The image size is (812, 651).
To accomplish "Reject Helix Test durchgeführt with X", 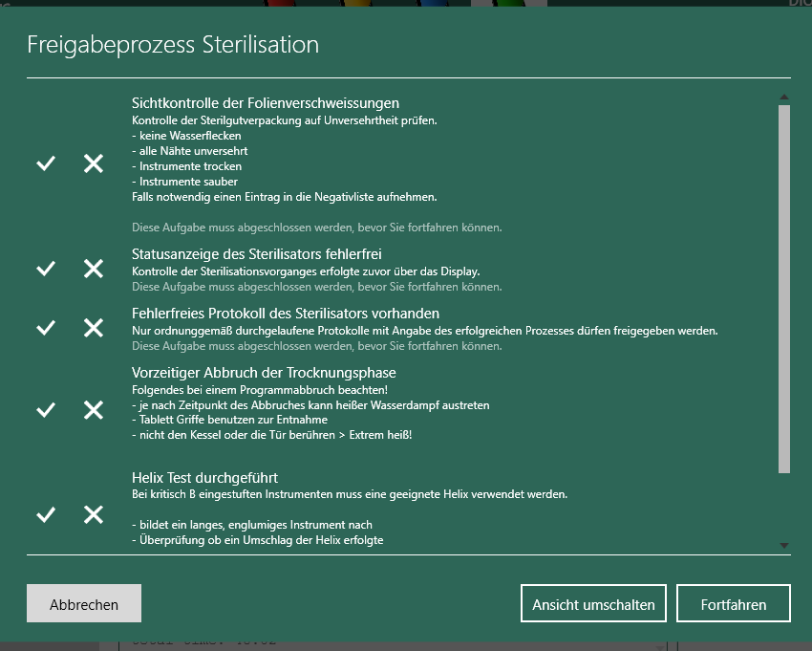I will pos(94,514).
